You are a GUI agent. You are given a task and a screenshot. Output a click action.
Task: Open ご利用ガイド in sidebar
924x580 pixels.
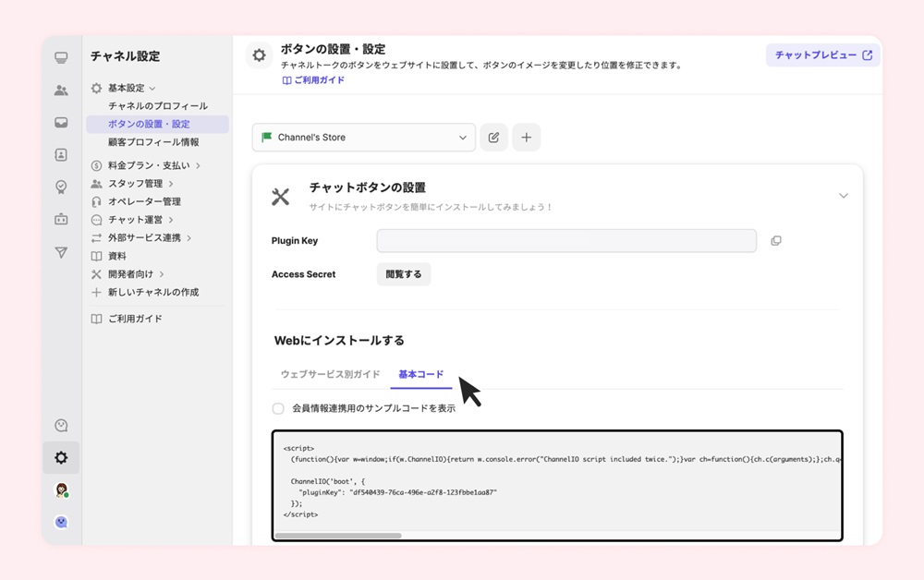click(135, 320)
